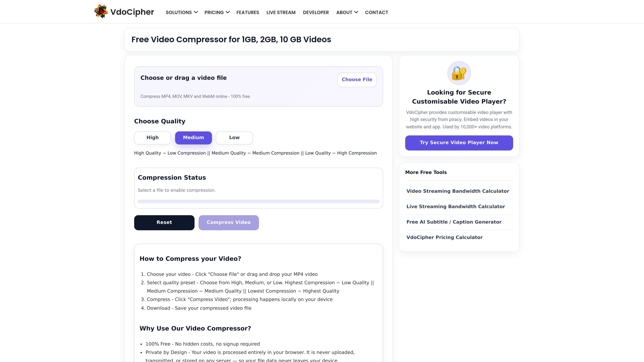Go to the Developer page
The width and height of the screenshot is (644, 362).
(316, 13)
